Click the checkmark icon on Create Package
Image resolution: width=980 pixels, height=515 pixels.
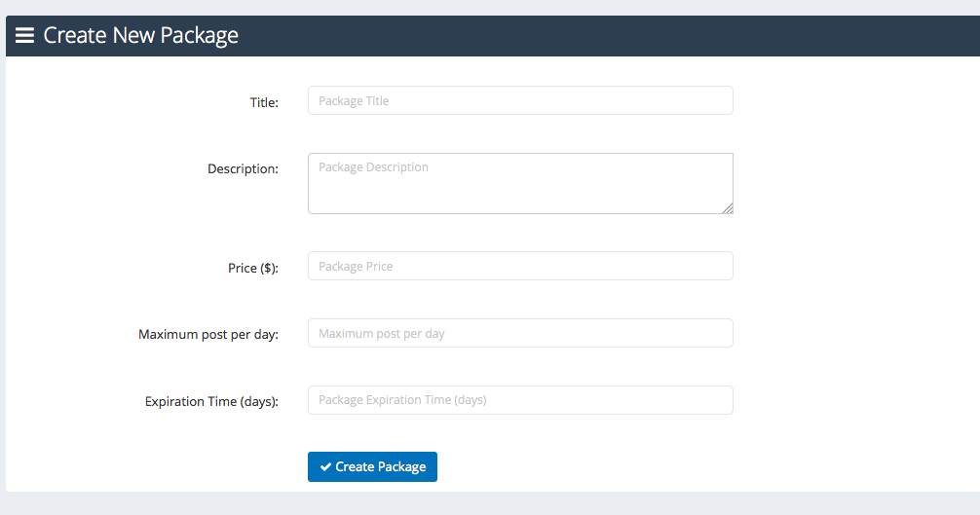(x=325, y=467)
